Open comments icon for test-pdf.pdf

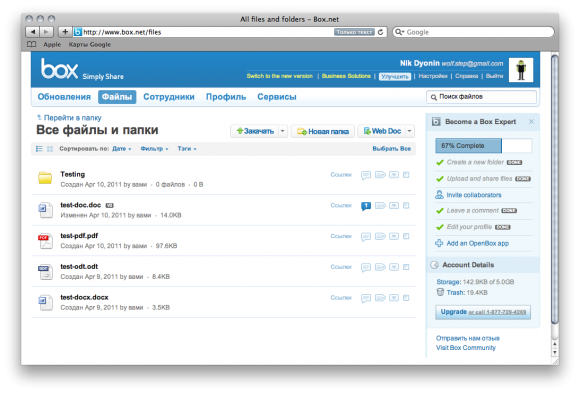[x=365, y=236]
